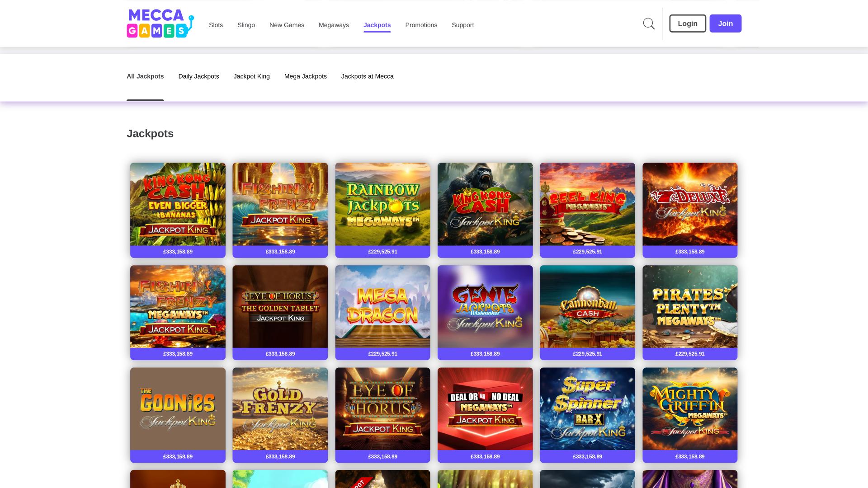Click jackpot amount under The Goonies
The image size is (868, 488).
click(178, 456)
